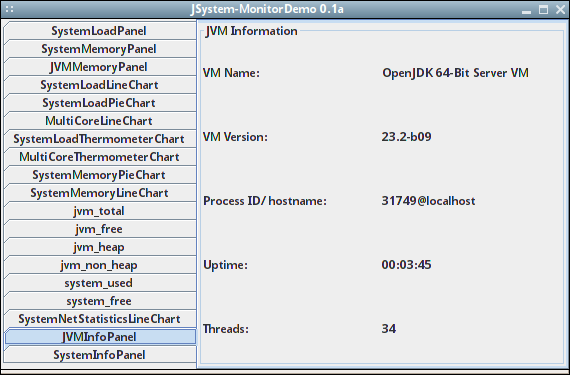Image resolution: width=570 pixels, height=375 pixels.
Task: Select the JVMMemoryPanel tab
Action: pos(100,67)
